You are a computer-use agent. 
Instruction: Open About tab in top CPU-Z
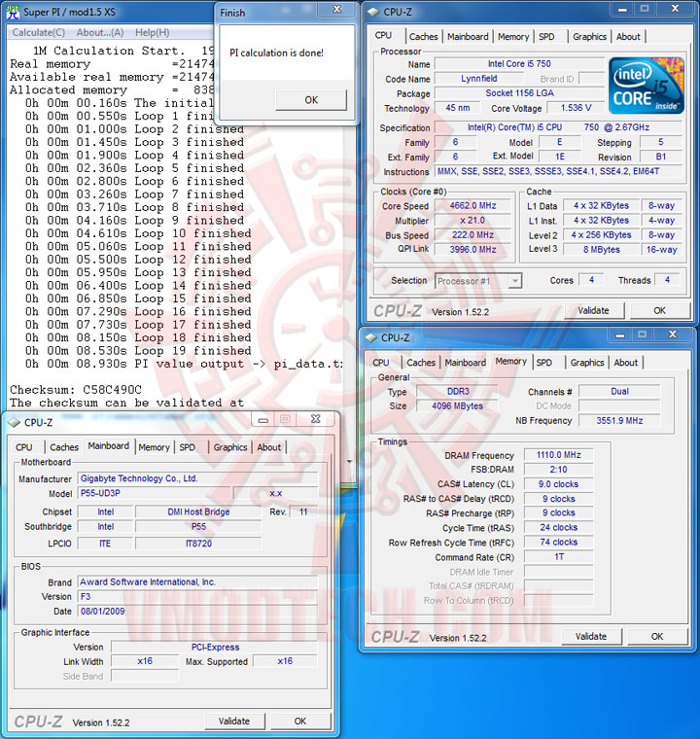point(628,37)
